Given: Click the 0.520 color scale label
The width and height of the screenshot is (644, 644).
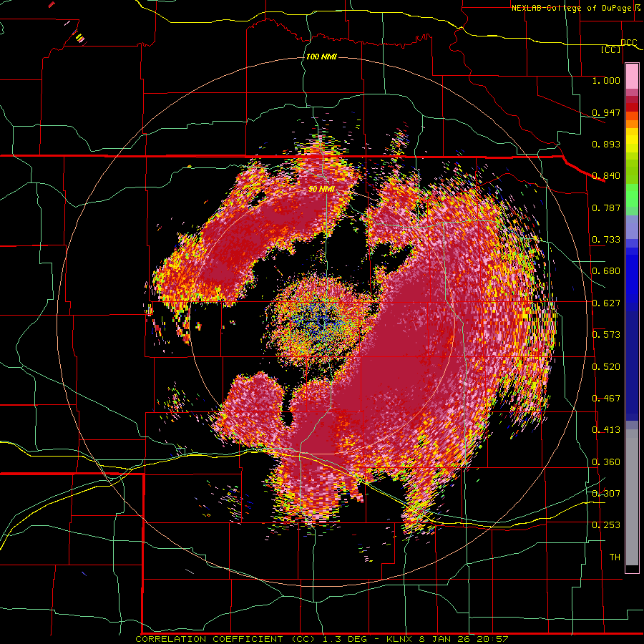Looking at the screenshot, I should pos(606,367).
